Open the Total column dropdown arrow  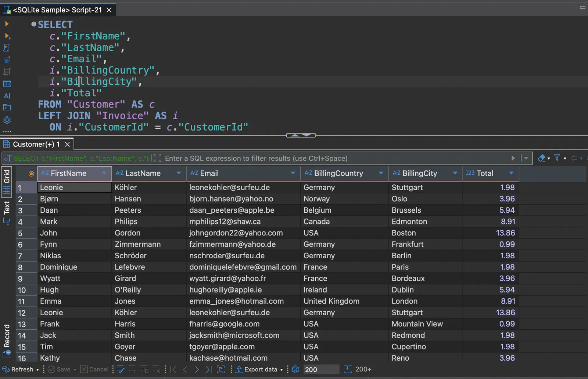[511, 173]
